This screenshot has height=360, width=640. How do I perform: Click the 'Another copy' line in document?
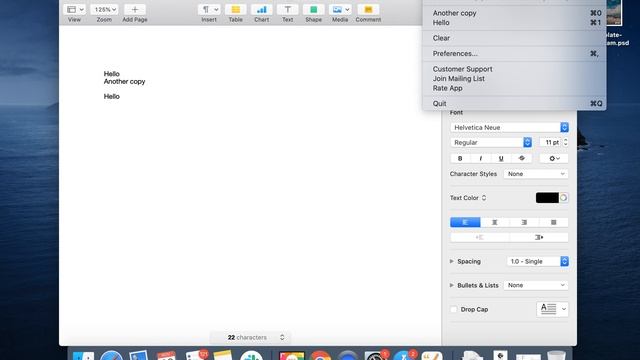pos(124,82)
